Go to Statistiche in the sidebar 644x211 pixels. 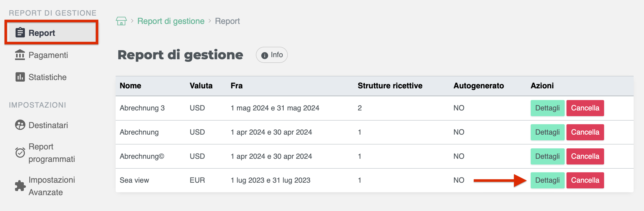tap(47, 77)
